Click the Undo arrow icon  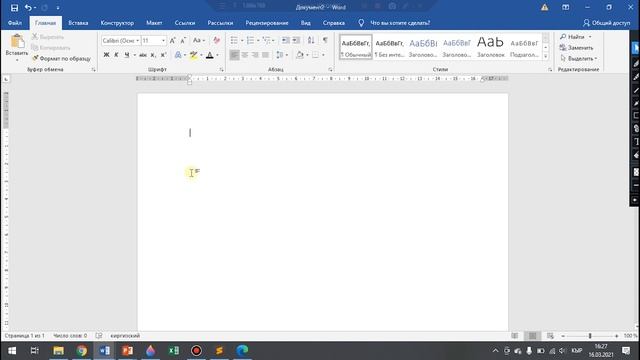point(28,8)
